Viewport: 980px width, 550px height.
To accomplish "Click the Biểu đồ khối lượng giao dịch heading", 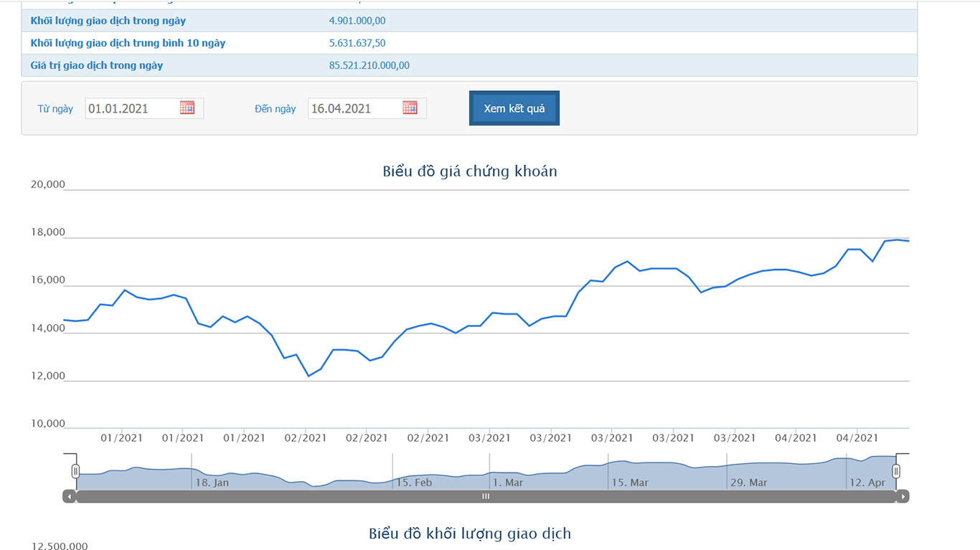I will tap(470, 534).
